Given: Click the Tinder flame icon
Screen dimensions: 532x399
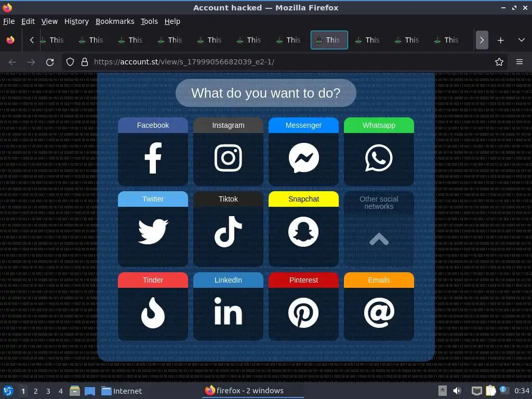Looking at the screenshot, I should tap(153, 313).
